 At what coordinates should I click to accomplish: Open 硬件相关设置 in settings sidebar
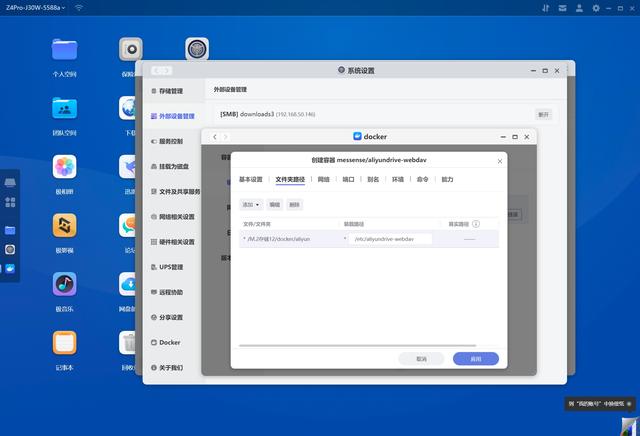click(x=172, y=242)
